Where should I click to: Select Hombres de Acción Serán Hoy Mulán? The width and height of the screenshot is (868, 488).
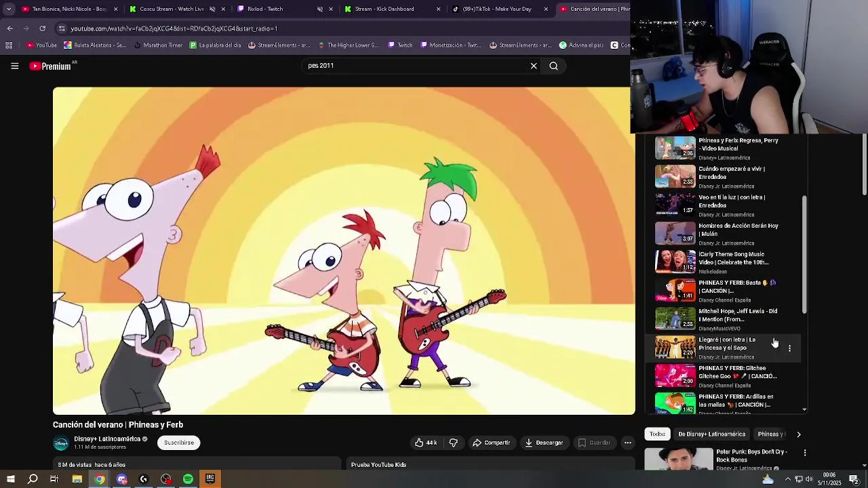coord(722,233)
